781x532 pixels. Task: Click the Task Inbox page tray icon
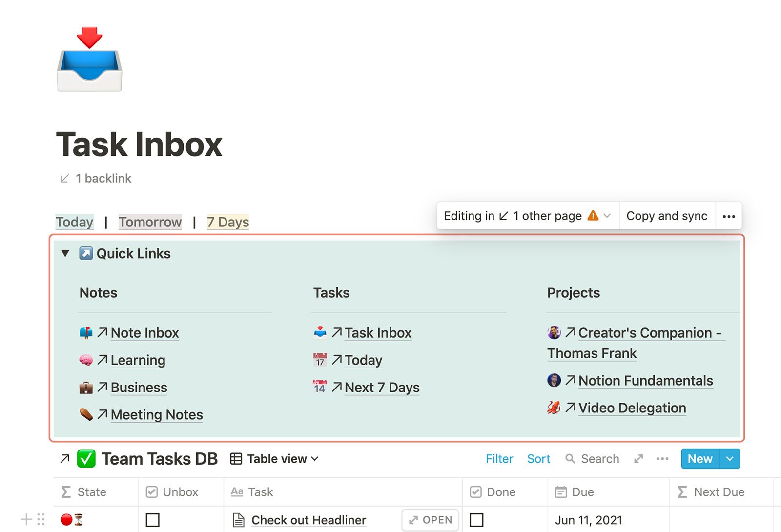89,60
